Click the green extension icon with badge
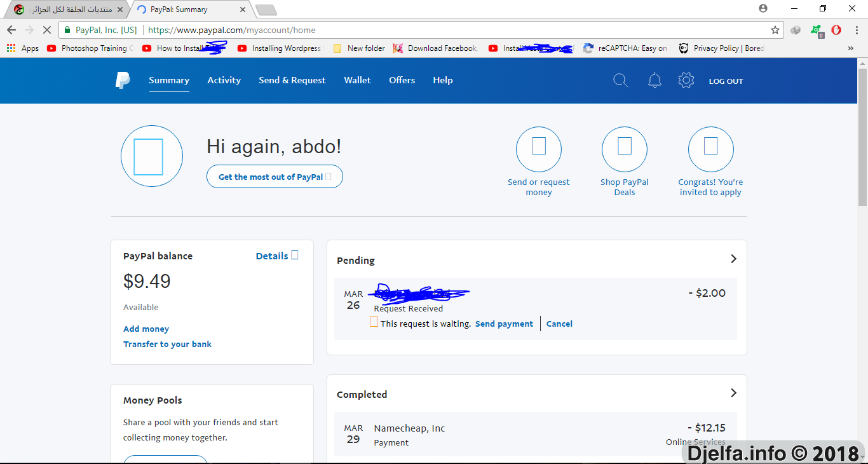 pos(817,30)
